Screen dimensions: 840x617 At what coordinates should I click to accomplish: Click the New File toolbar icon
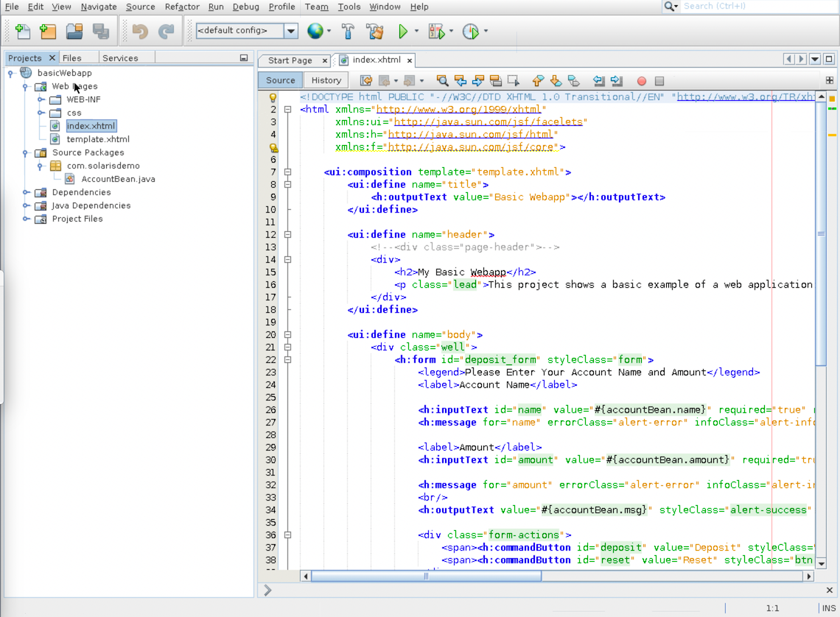(x=23, y=32)
